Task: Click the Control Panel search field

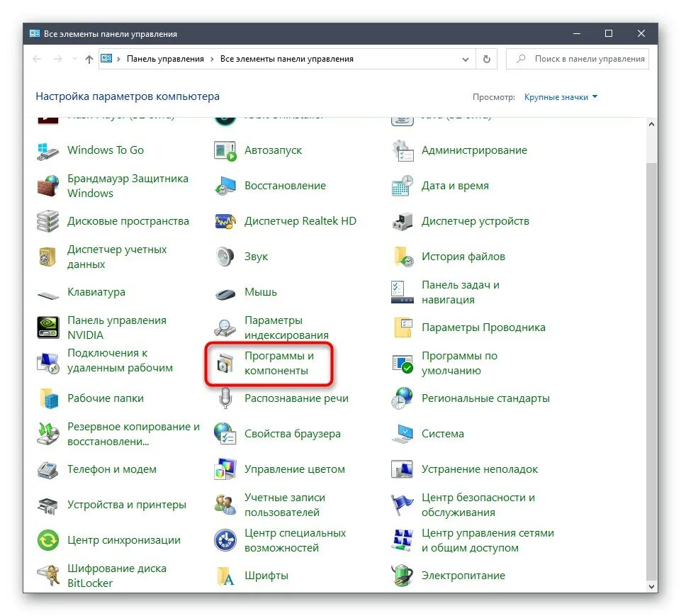Action: (x=578, y=59)
